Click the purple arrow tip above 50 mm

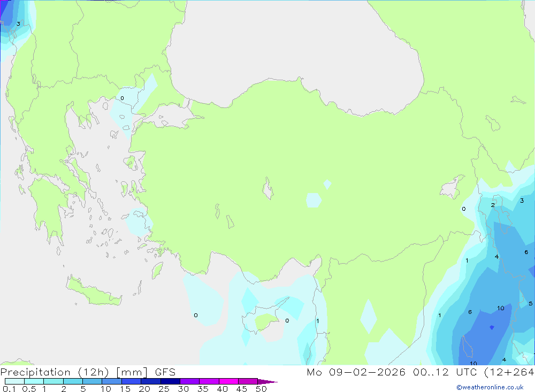click(267, 381)
